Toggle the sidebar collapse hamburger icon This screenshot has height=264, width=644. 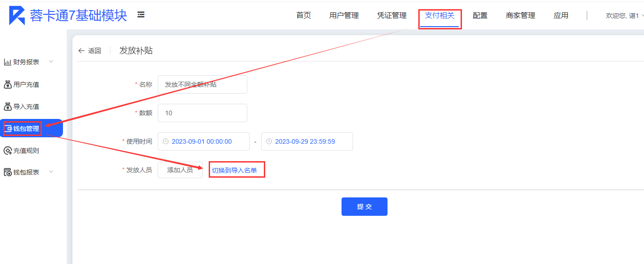pos(141,15)
